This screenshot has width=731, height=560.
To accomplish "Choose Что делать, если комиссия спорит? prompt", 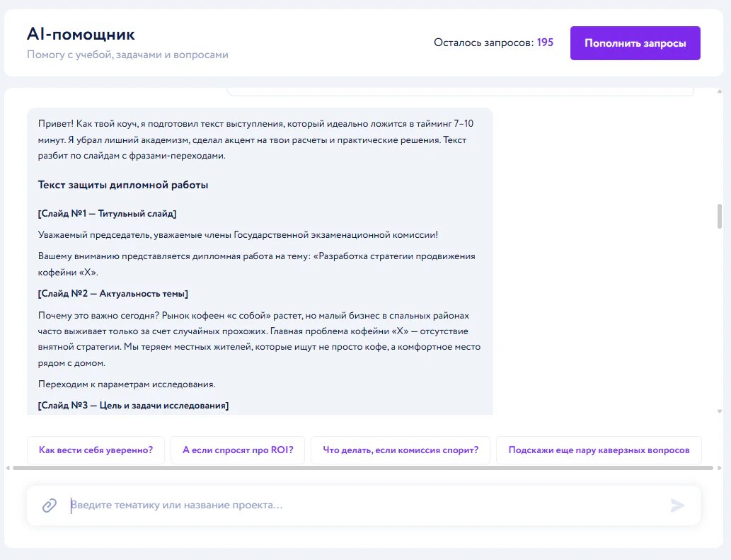I will pyautogui.click(x=401, y=450).
